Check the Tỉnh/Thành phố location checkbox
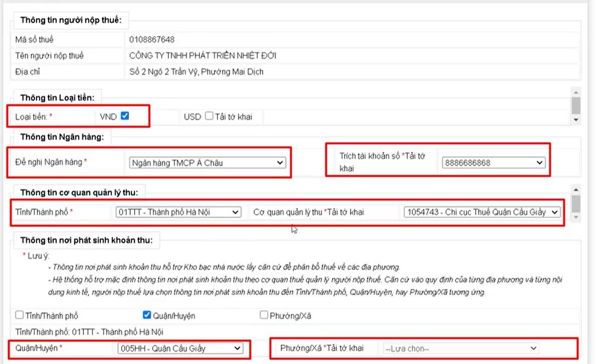598x364 pixels. coord(19,315)
